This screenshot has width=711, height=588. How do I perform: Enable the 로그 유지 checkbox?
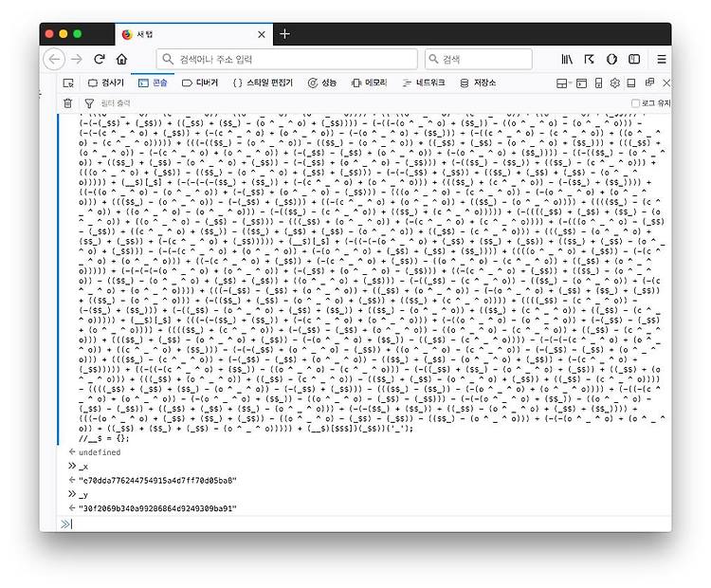(636, 103)
